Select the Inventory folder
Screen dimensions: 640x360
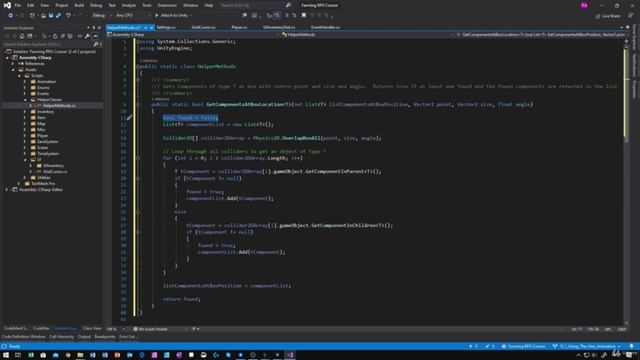click(x=45, y=111)
